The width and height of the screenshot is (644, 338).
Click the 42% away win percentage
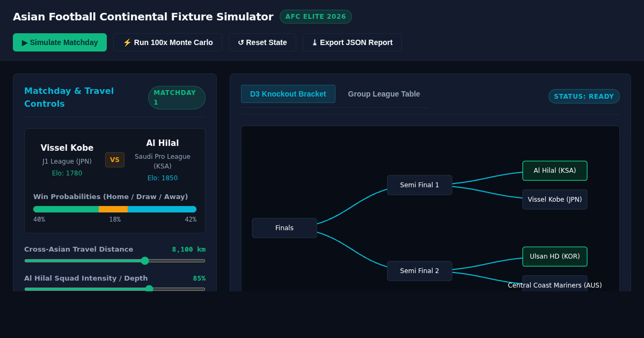pyautogui.click(x=191, y=219)
